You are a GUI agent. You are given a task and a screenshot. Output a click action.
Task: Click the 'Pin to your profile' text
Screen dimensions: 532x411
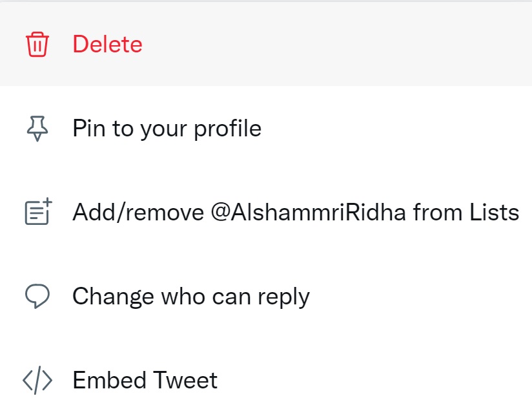(167, 129)
